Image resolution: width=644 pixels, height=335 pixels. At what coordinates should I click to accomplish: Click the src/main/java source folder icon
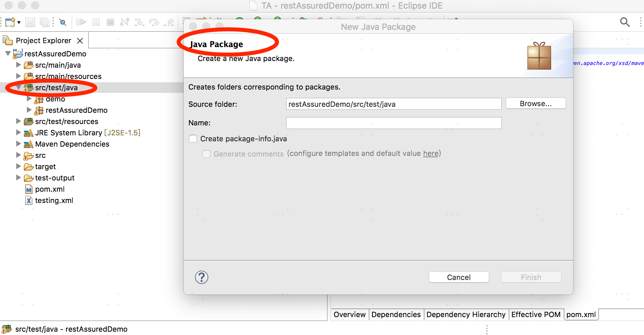pos(29,65)
